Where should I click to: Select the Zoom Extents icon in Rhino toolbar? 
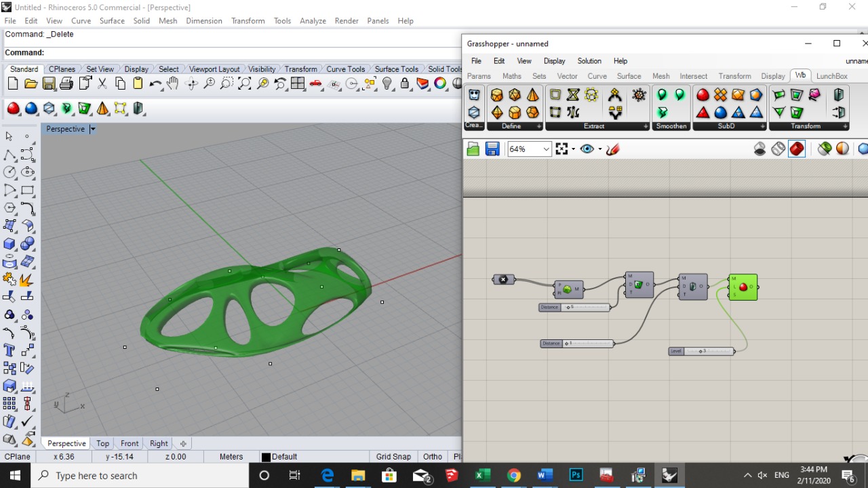[244, 83]
